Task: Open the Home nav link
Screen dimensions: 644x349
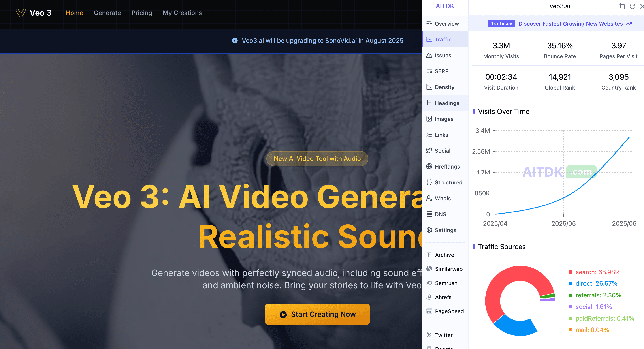Action: 74,13
